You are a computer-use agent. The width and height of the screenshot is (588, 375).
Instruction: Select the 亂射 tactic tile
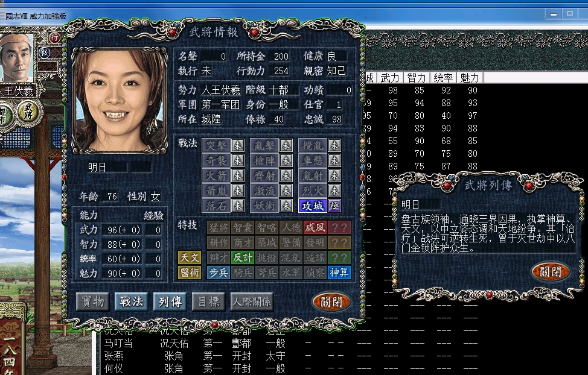pyautogui.click(x=313, y=175)
